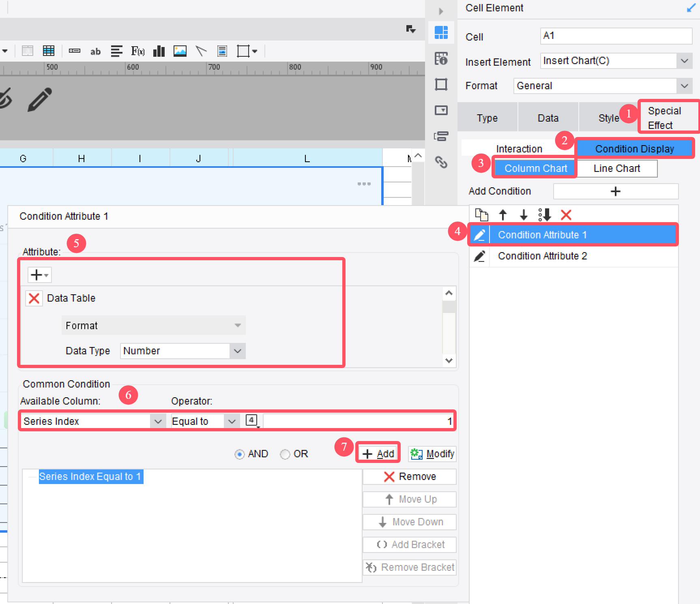
Task: Click the Cell A1 input field
Action: pos(616,36)
